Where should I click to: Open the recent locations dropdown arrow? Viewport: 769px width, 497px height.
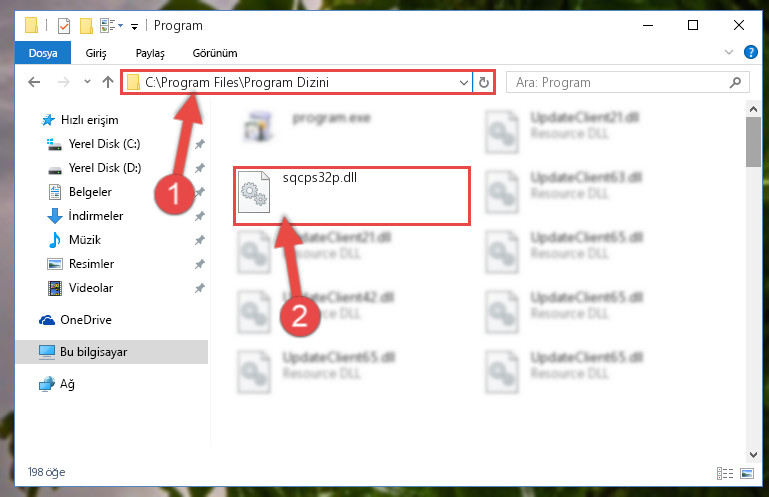87,82
